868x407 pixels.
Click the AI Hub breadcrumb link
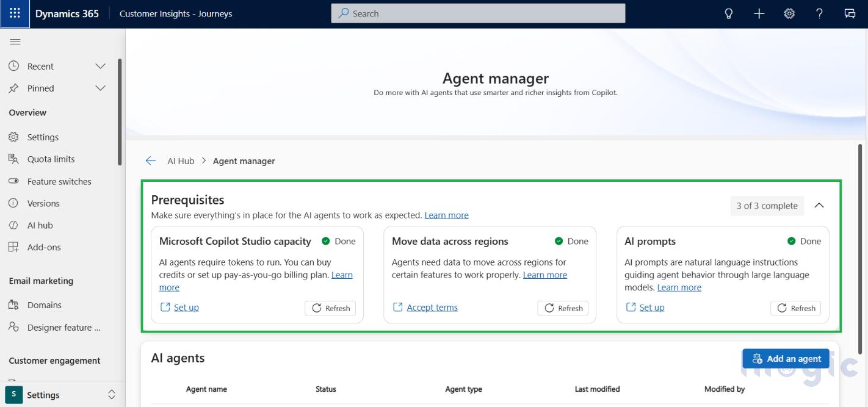point(181,161)
